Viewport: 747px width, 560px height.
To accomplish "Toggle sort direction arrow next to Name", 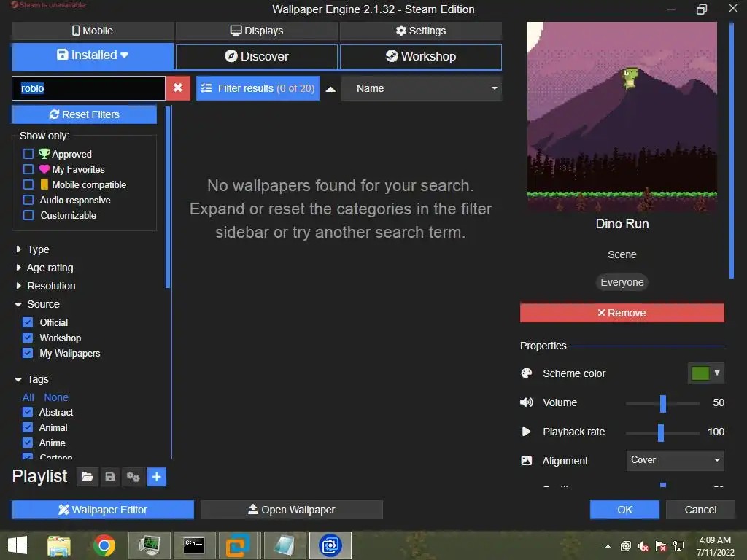I will pyautogui.click(x=330, y=89).
